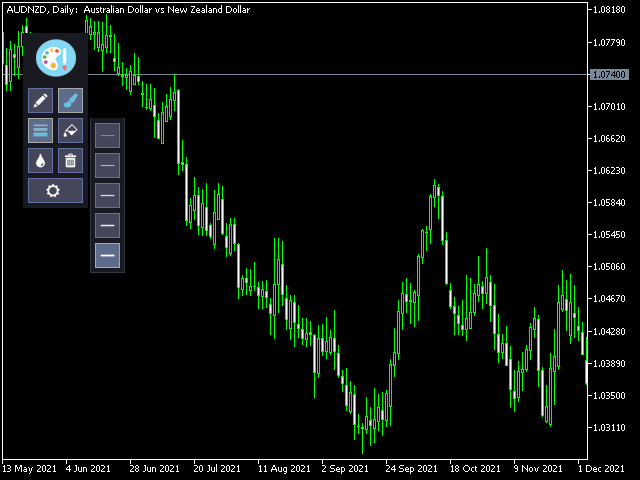This screenshot has height=480, width=640.
Task: Click the 20 Jul 2021 date label
Action: click(217, 469)
